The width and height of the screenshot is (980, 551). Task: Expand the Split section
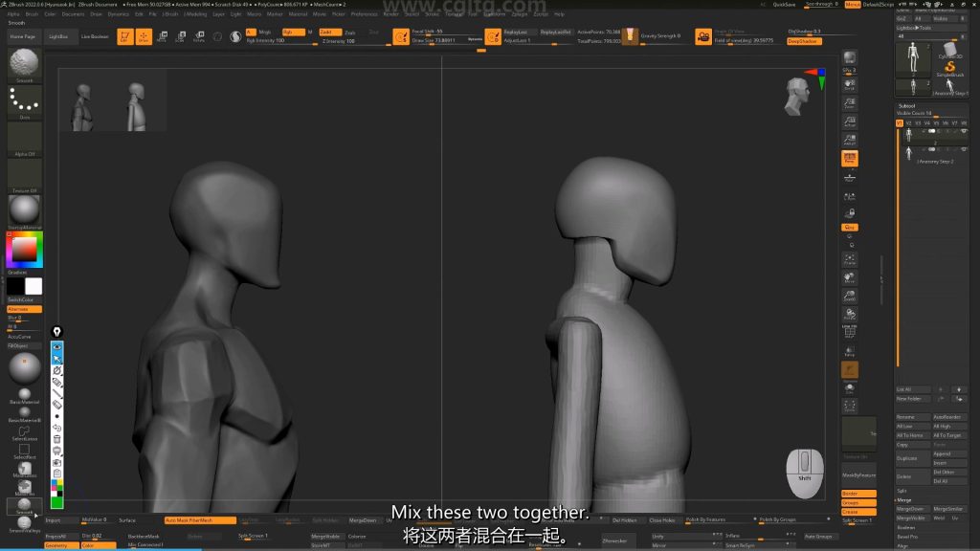tap(902, 491)
